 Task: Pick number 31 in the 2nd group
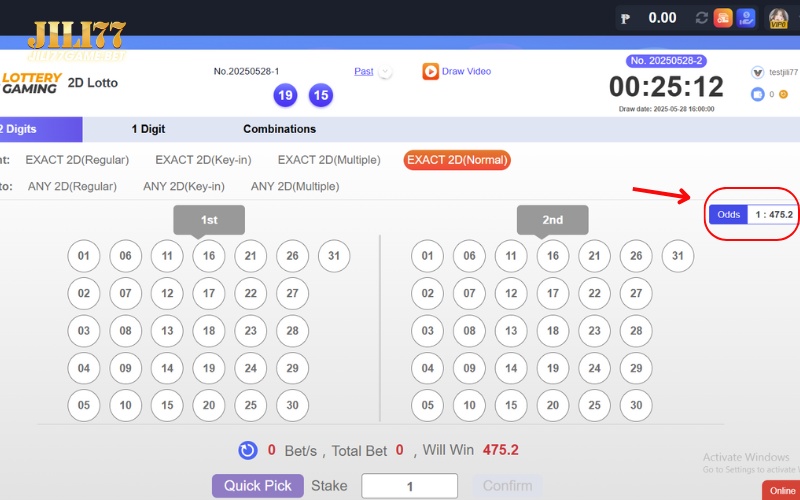pyautogui.click(x=678, y=256)
